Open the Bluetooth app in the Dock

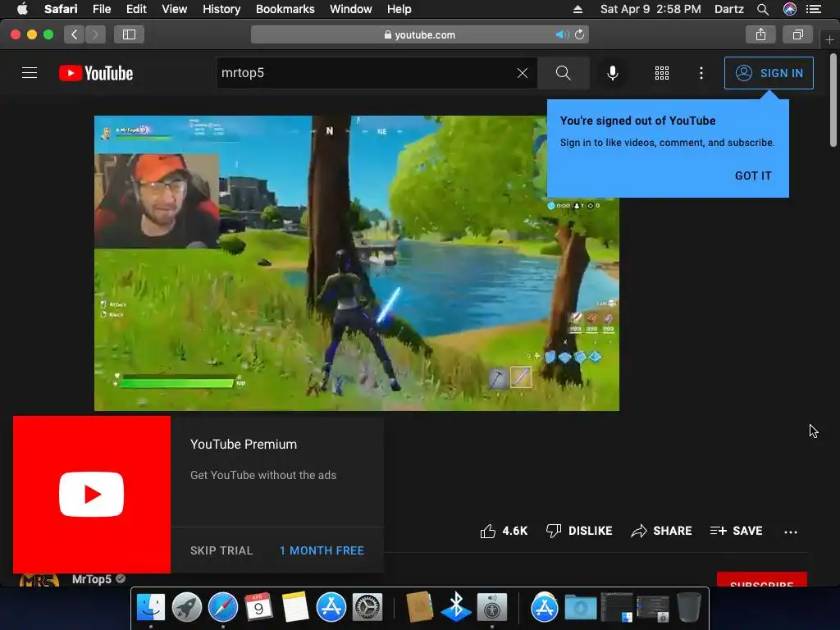pyautogui.click(x=456, y=607)
